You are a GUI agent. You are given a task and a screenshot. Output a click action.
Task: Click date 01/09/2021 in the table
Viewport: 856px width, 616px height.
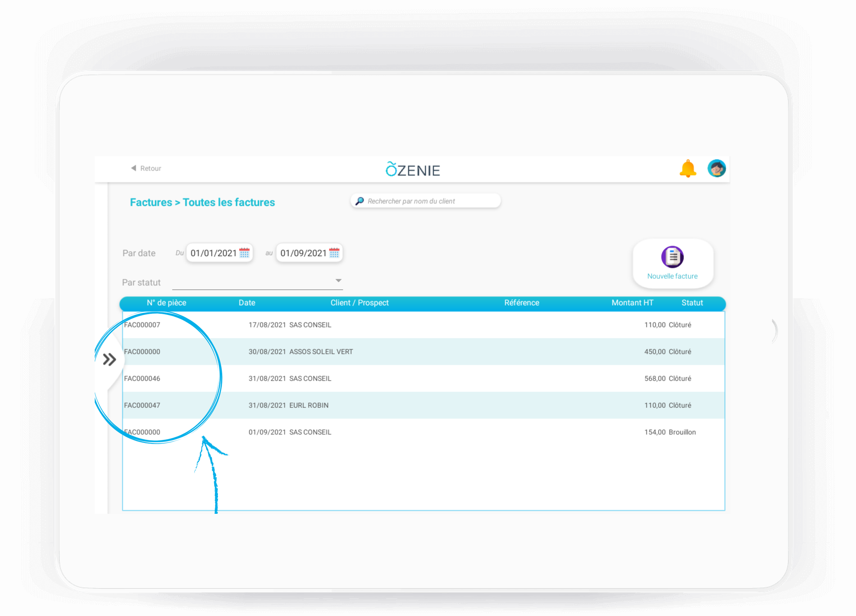[x=267, y=432]
